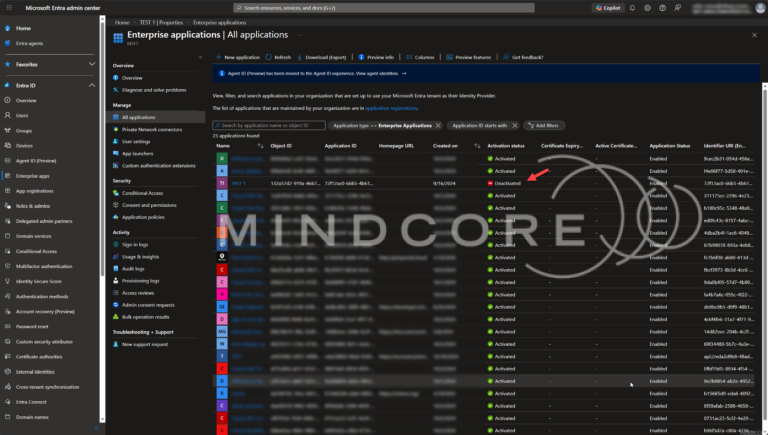The width and height of the screenshot is (768, 435).
Task: Open Authentication methods
Action: [42, 296]
